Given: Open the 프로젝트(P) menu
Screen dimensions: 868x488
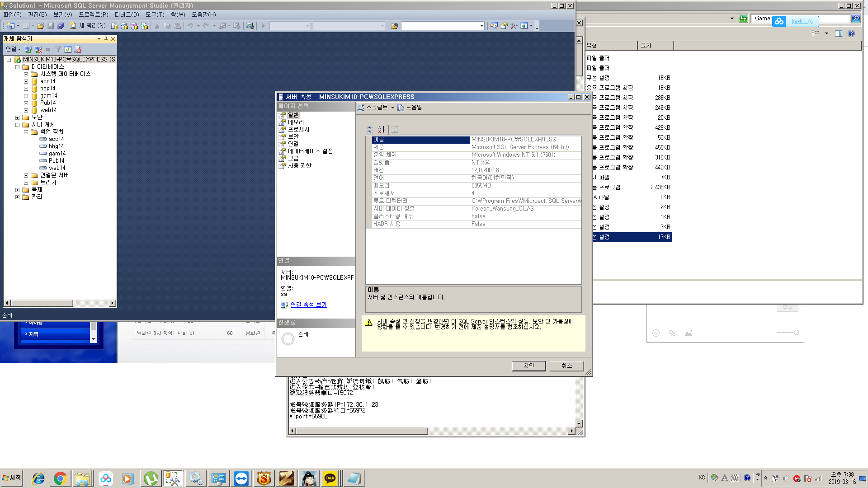Looking at the screenshot, I should click(94, 14).
